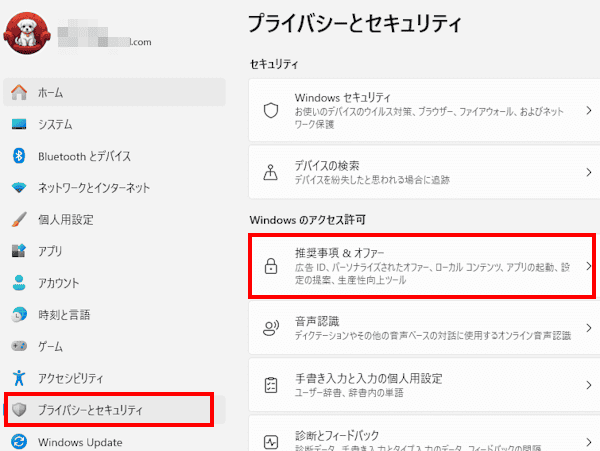The height and width of the screenshot is (451, 600).
Task: Click the セキュリティ section heading
Action: click(x=274, y=64)
